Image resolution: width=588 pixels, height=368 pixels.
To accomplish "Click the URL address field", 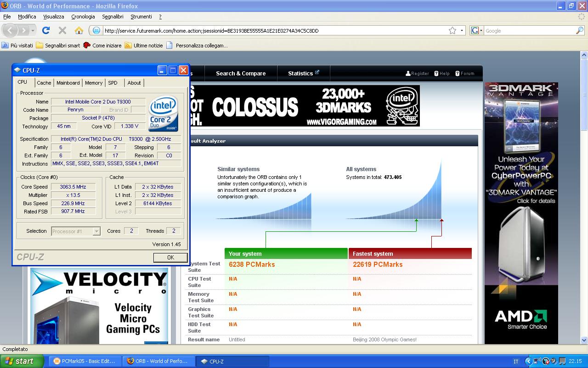I will click(275, 31).
